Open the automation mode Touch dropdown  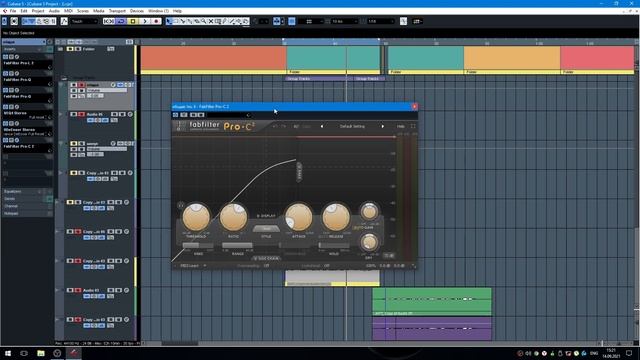tap(84, 21)
